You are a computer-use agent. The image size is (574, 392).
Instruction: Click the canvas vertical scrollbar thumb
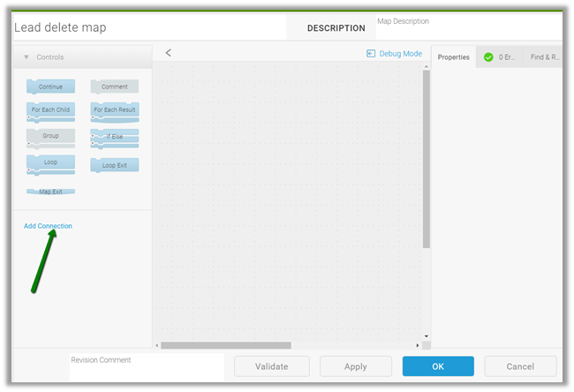427,159
